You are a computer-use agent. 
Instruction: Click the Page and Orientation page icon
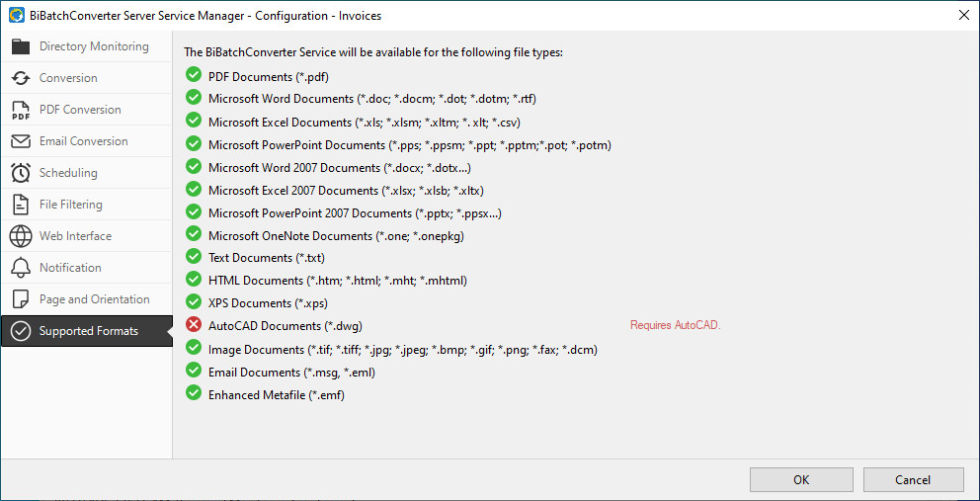click(21, 299)
